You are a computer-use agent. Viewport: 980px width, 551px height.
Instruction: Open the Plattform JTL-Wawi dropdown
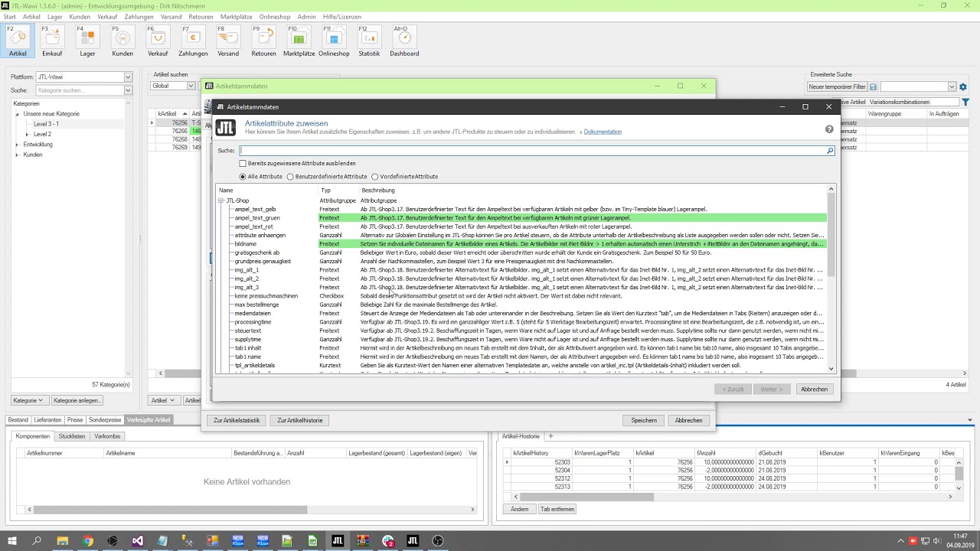pos(128,77)
